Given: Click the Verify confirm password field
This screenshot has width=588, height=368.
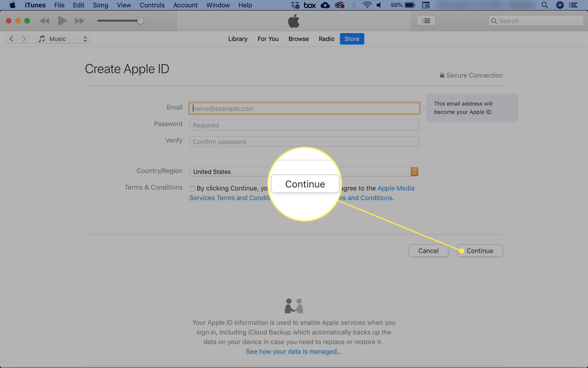Looking at the screenshot, I should coord(304,141).
